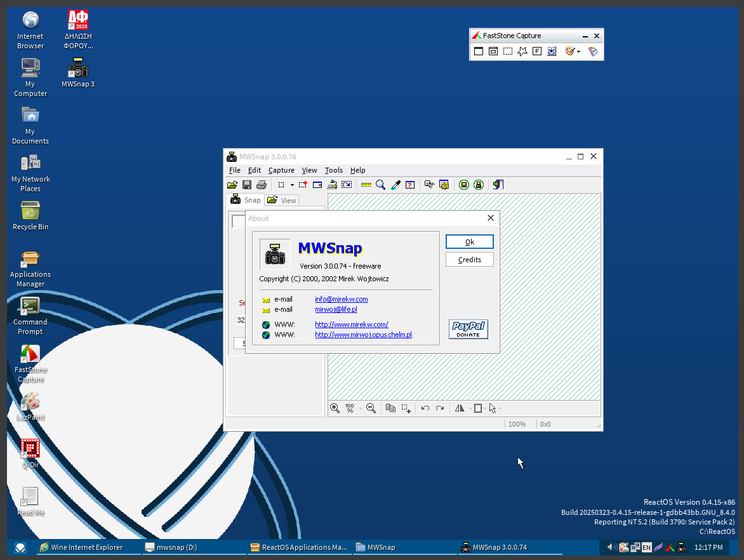The width and height of the screenshot is (744, 560).
Task: Click the PayPal Donate button
Action: 468,329
